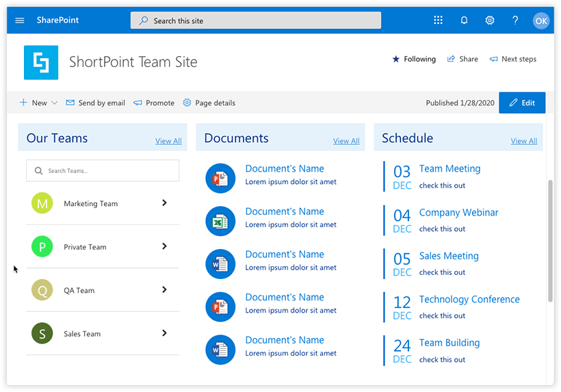
Task: Open Page details
Action: click(209, 103)
